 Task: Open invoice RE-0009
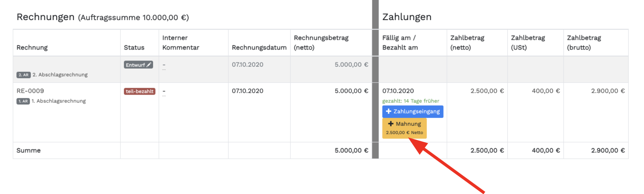(30, 91)
